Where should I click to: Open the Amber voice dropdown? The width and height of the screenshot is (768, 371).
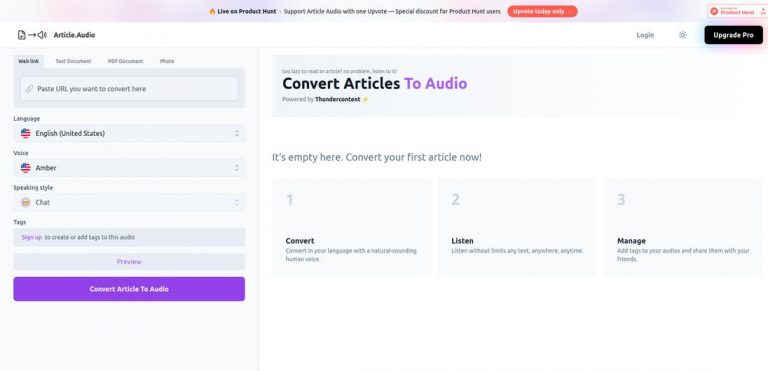pos(129,168)
